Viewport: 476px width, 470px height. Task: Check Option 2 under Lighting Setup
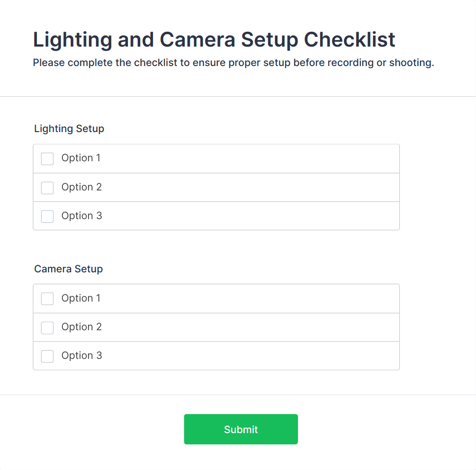coord(47,187)
